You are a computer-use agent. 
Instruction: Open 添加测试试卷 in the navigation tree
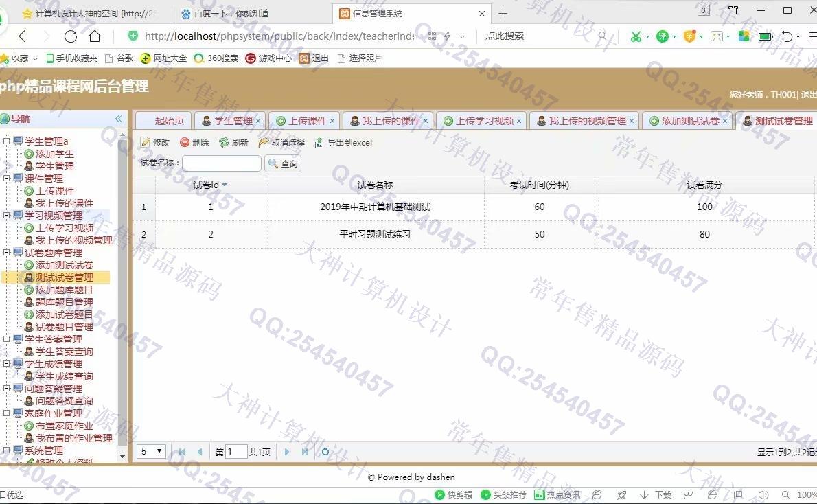pos(64,265)
